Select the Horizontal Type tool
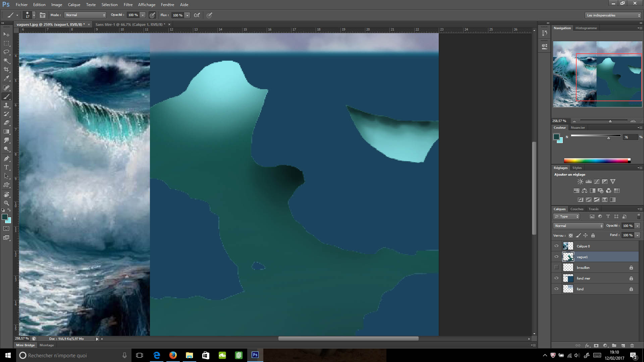The width and height of the screenshot is (644, 362). click(x=6, y=167)
